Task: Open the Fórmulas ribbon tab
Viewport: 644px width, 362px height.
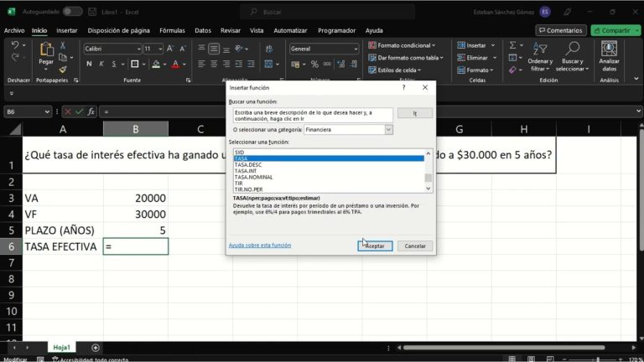Action: pos(172,30)
